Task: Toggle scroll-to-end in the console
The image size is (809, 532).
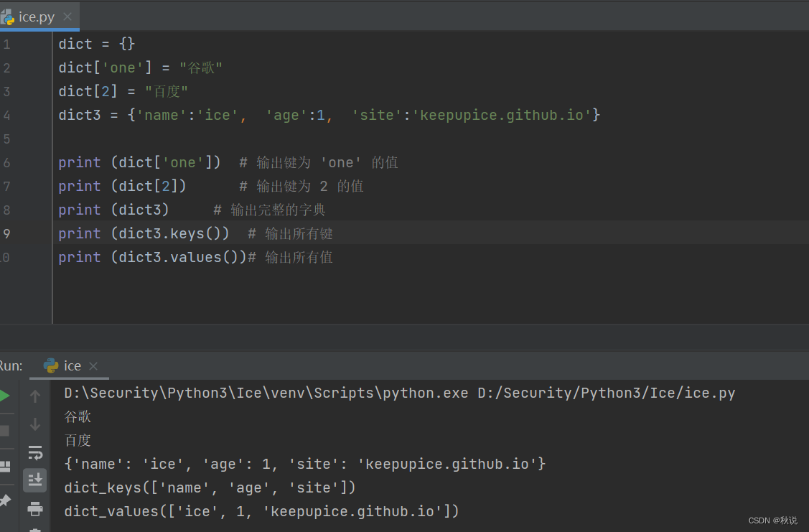Action: pos(35,480)
